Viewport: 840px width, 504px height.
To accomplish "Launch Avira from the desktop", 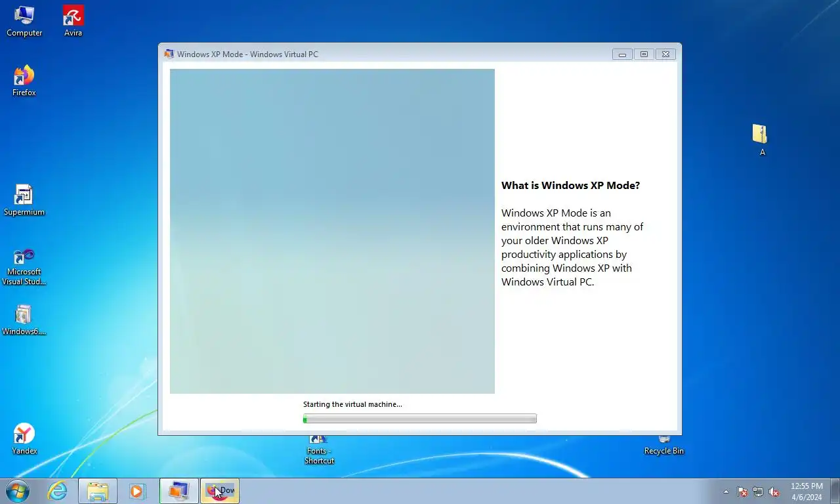I will pos(73,21).
